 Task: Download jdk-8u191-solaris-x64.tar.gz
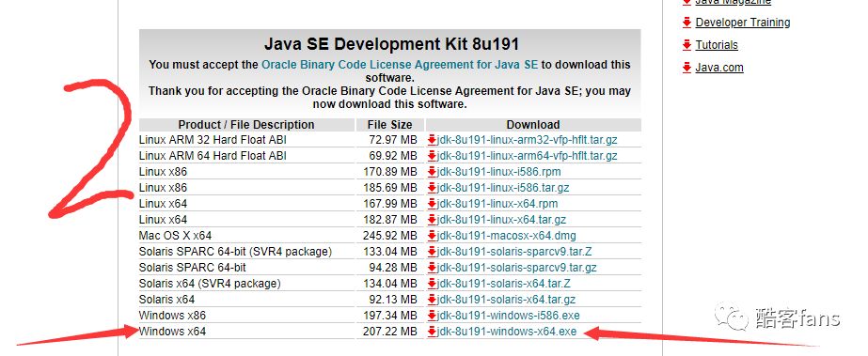(x=506, y=300)
